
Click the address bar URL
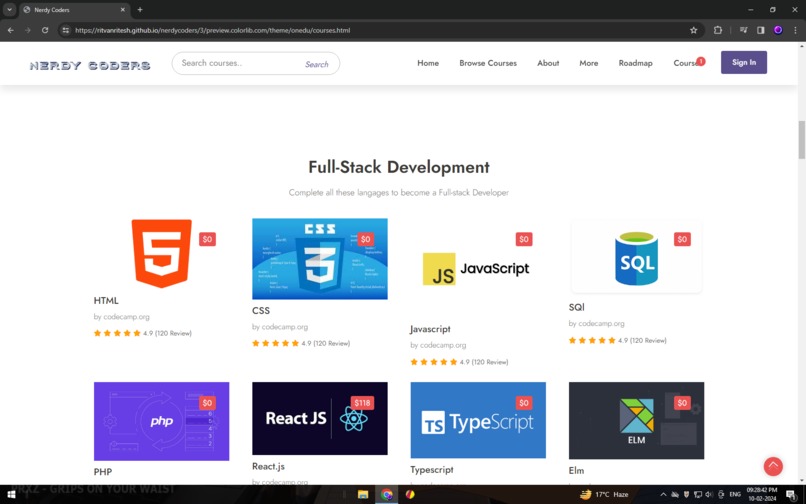coord(213,30)
